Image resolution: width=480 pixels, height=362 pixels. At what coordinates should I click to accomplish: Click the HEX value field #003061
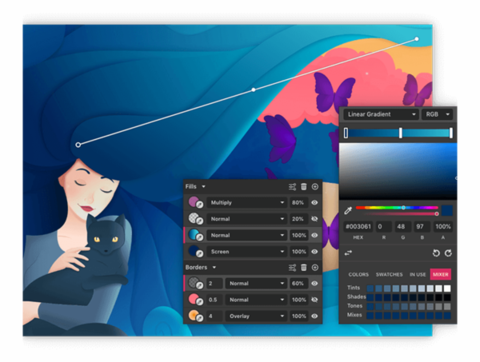pyautogui.click(x=358, y=227)
